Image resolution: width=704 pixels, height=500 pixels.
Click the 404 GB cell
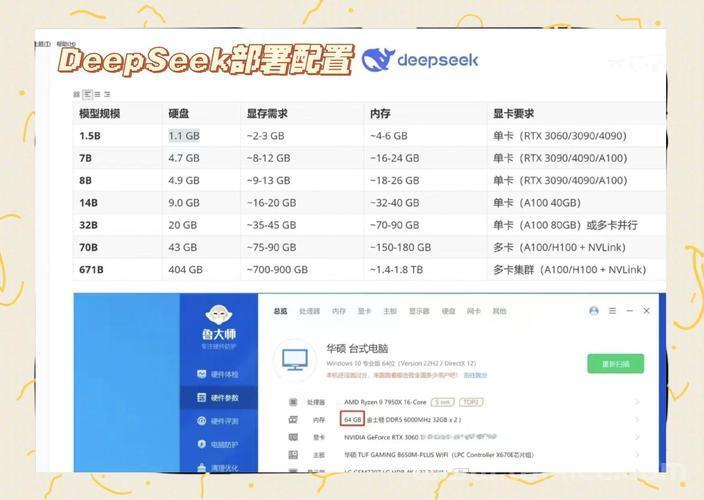(185, 269)
